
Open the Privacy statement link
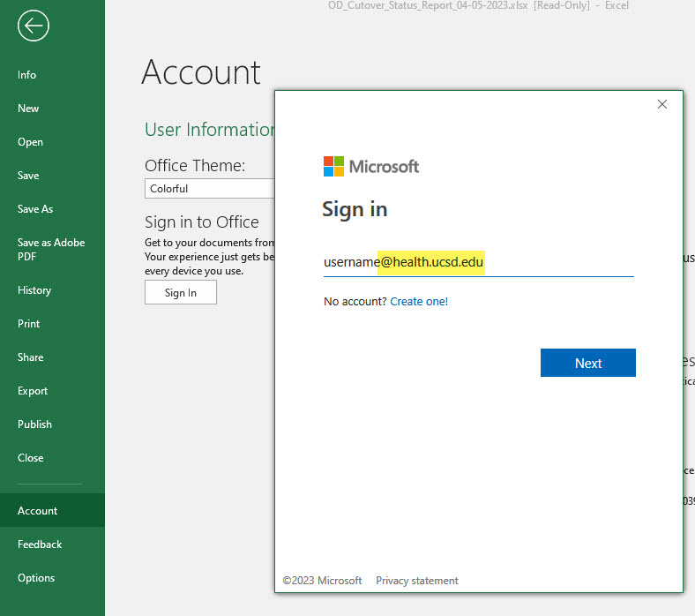(x=417, y=581)
